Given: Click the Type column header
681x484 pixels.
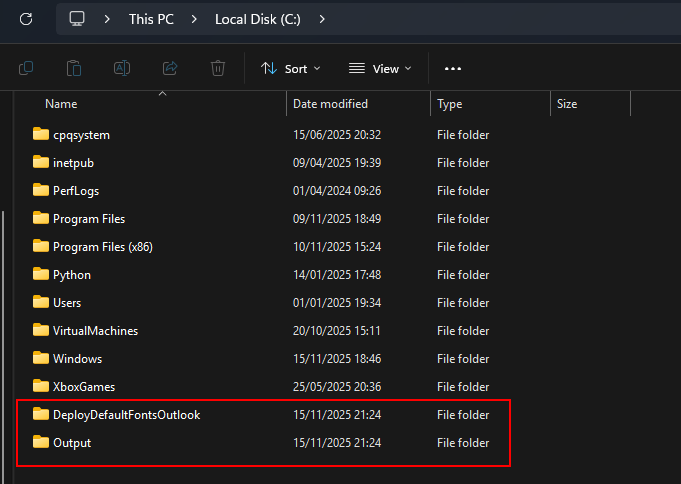Looking at the screenshot, I should [450, 104].
